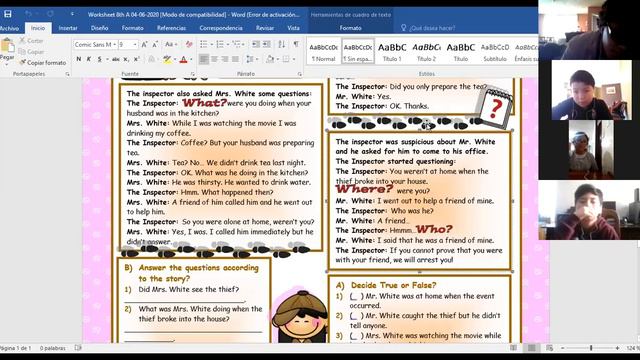Click the Copiar button
The height and width of the screenshot is (360, 640).
point(31,52)
